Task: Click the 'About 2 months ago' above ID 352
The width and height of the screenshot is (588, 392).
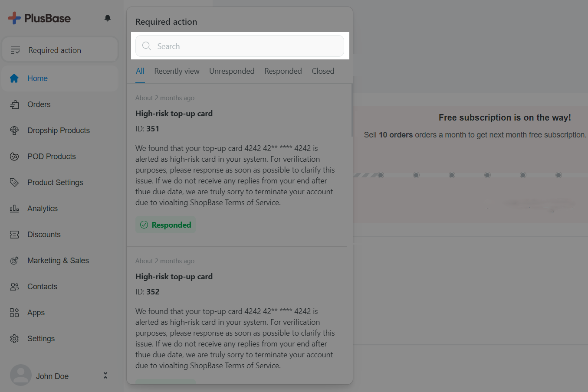Action: (165, 261)
